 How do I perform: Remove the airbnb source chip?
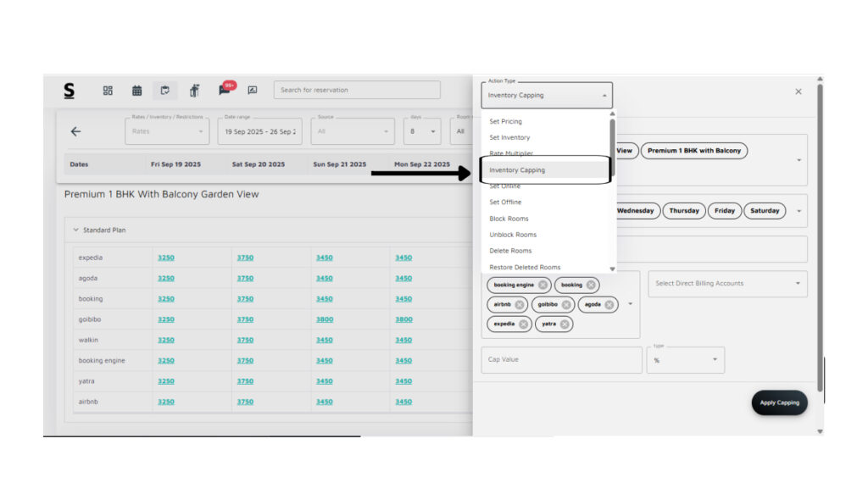point(519,304)
